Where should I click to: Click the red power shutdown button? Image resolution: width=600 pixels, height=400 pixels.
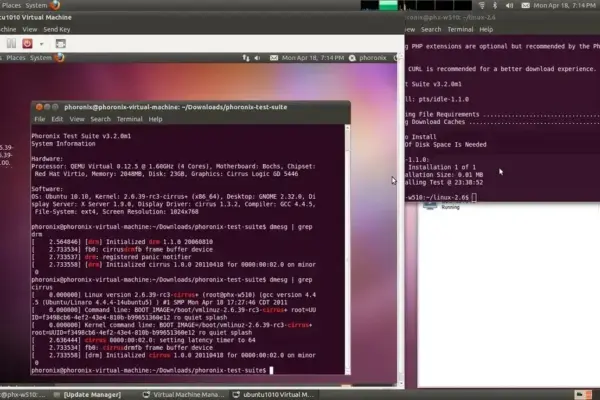tap(27, 43)
